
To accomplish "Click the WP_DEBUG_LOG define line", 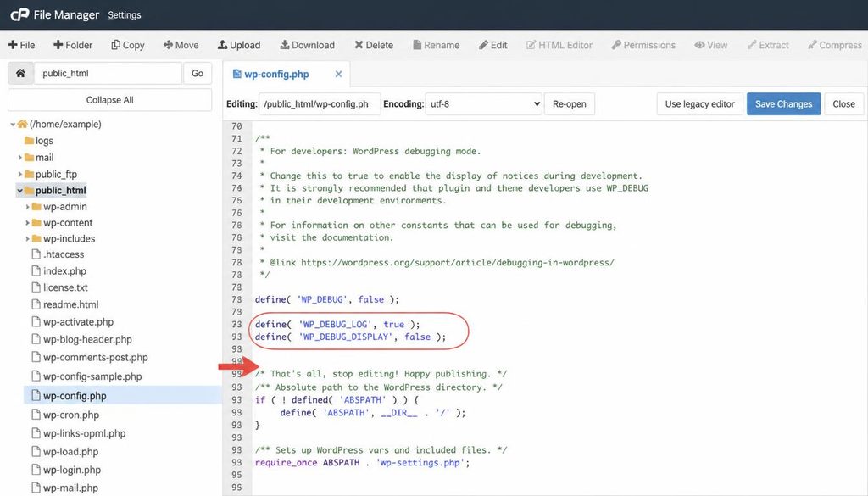I will (x=337, y=325).
